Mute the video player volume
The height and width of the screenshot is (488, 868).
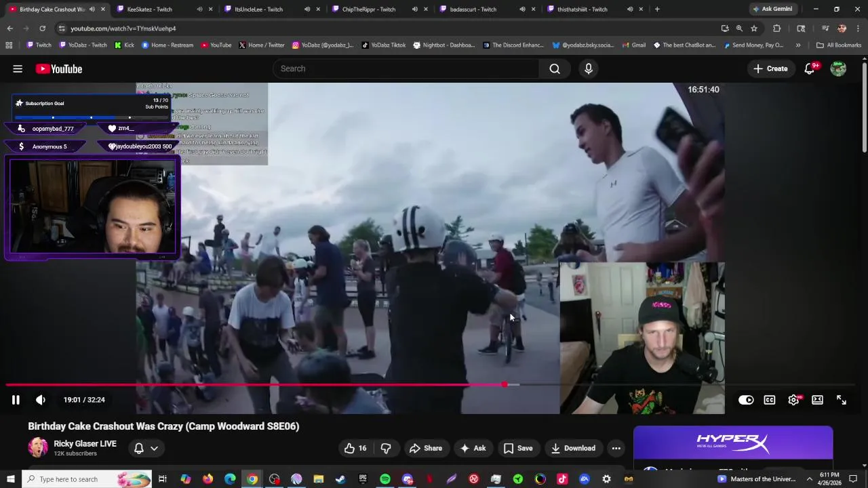click(x=41, y=400)
